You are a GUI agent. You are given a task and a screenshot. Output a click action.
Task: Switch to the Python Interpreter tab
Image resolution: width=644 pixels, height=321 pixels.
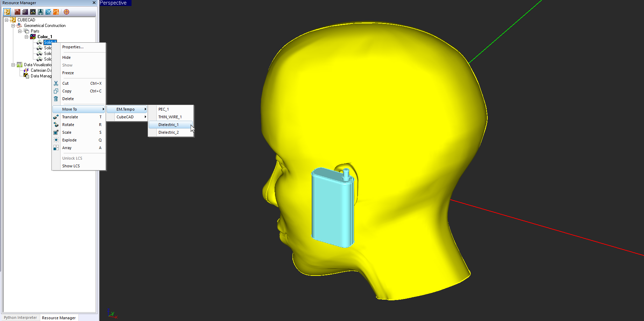click(x=20, y=317)
